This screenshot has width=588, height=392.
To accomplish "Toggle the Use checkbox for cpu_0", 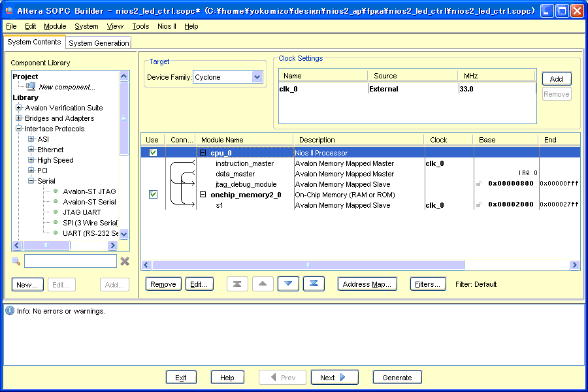I will tap(153, 153).
